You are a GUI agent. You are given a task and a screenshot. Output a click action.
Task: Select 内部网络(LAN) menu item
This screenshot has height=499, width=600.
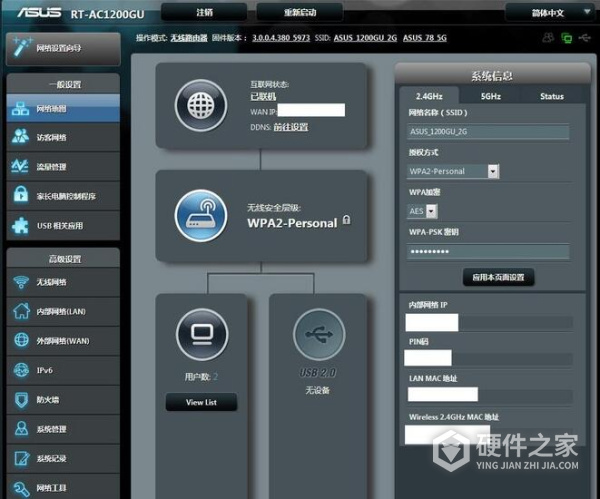61,311
